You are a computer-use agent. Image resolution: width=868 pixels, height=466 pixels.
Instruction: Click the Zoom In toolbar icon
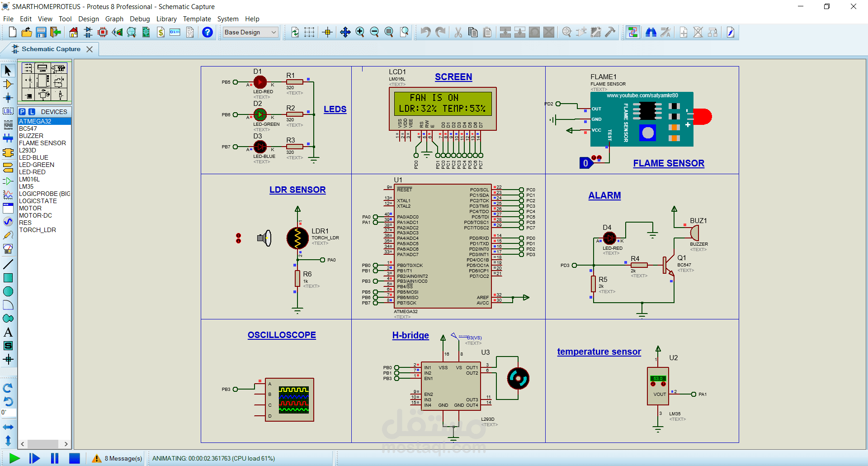pos(360,32)
